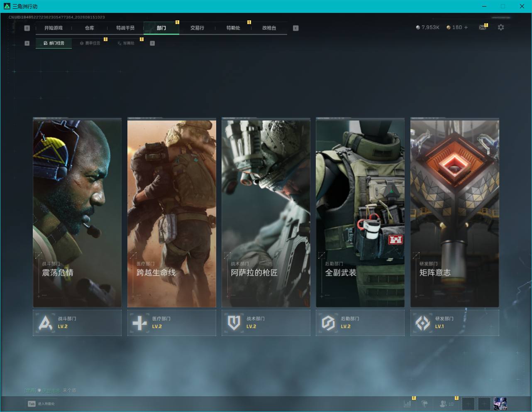Viewport: 532px width, 412px height.
Task: Click the first empty squad slot plus
Action: pyautogui.click(x=468, y=404)
